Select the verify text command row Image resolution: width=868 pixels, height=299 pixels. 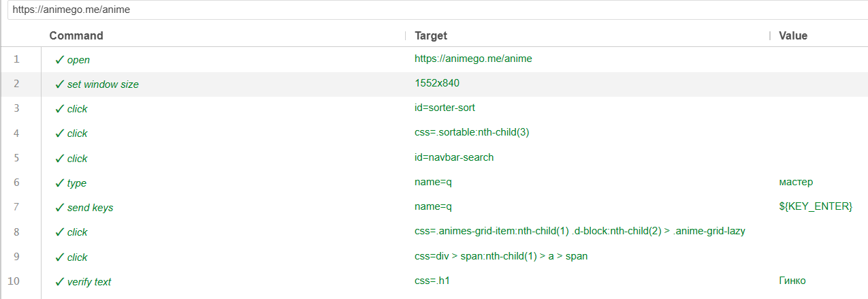(x=434, y=281)
